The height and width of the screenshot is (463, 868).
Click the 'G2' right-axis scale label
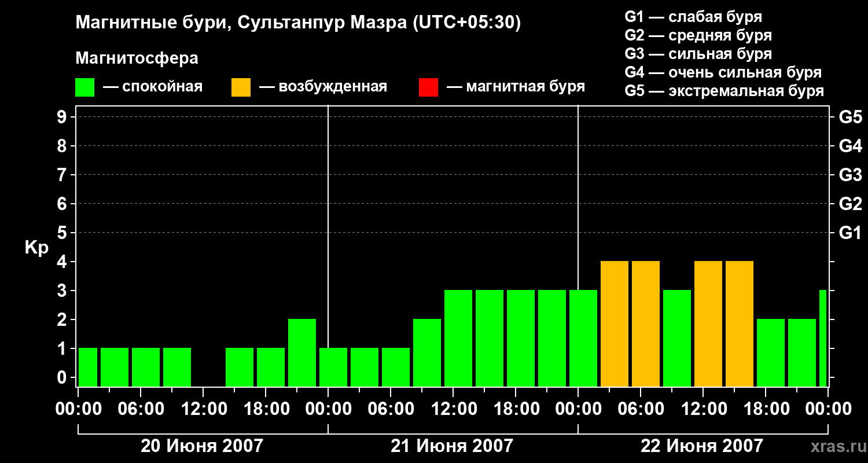click(x=850, y=204)
